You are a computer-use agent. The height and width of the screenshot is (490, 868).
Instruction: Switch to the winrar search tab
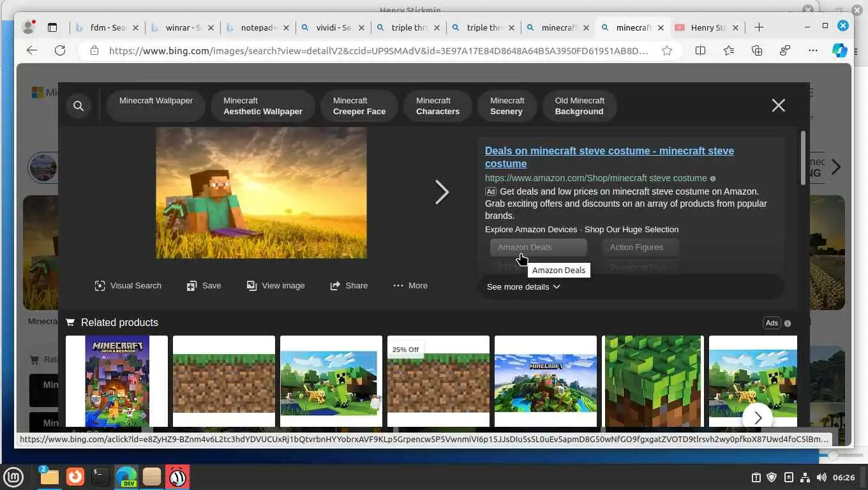pyautogui.click(x=184, y=27)
